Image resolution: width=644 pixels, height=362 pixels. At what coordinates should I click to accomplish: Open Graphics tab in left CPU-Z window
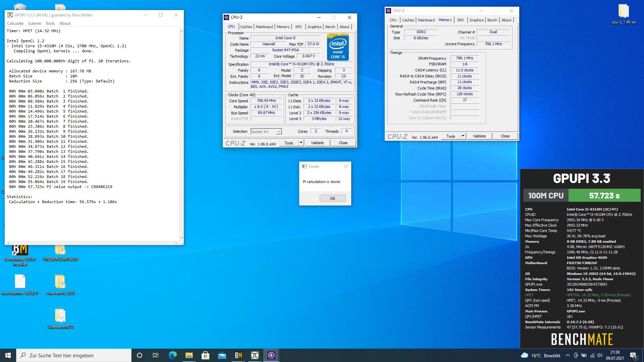click(314, 27)
